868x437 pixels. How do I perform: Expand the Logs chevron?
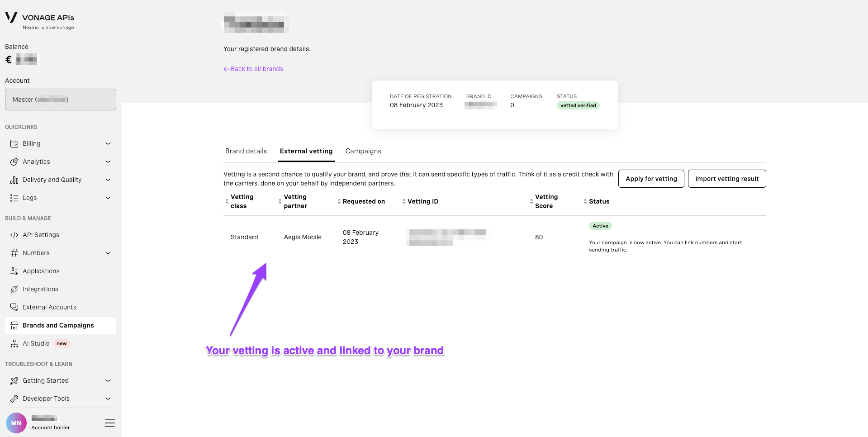pyautogui.click(x=108, y=198)
